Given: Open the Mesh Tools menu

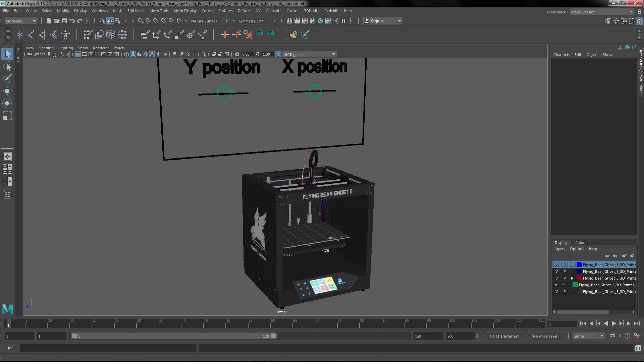Looking at the screenshot, I should pos(159,11).
